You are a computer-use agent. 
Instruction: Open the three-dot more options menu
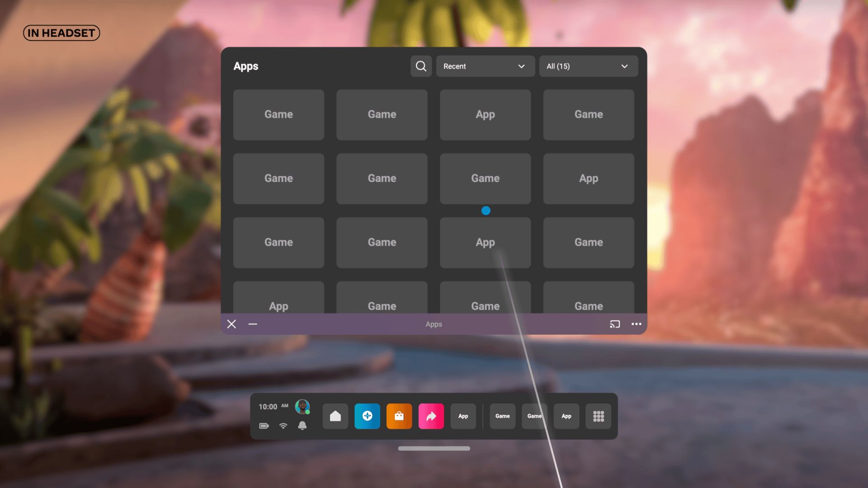[x=636, y=324]
